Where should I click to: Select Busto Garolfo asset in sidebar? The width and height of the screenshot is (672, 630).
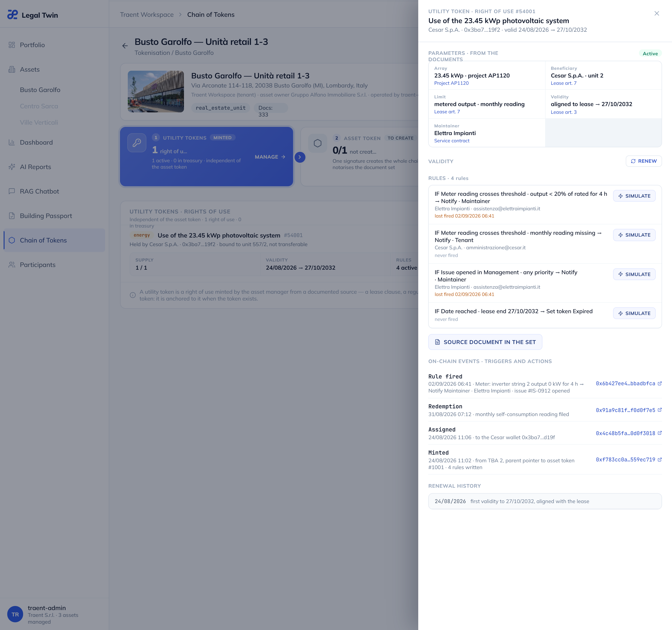40,90
